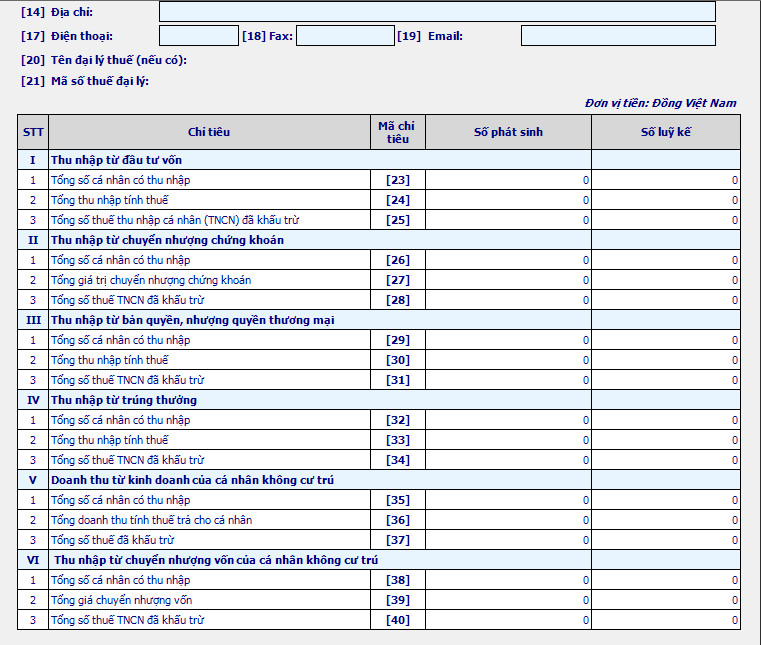
Task: Click the 'Chỉ tiêu' column header
Action: click(209, 132)
